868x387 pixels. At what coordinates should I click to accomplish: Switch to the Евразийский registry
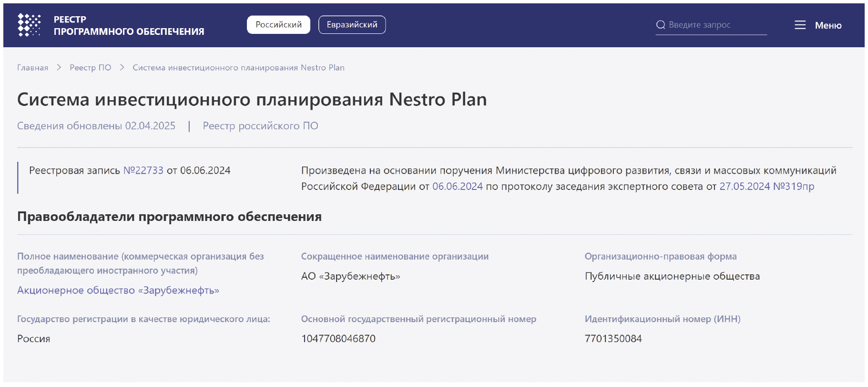coord(352,25)
